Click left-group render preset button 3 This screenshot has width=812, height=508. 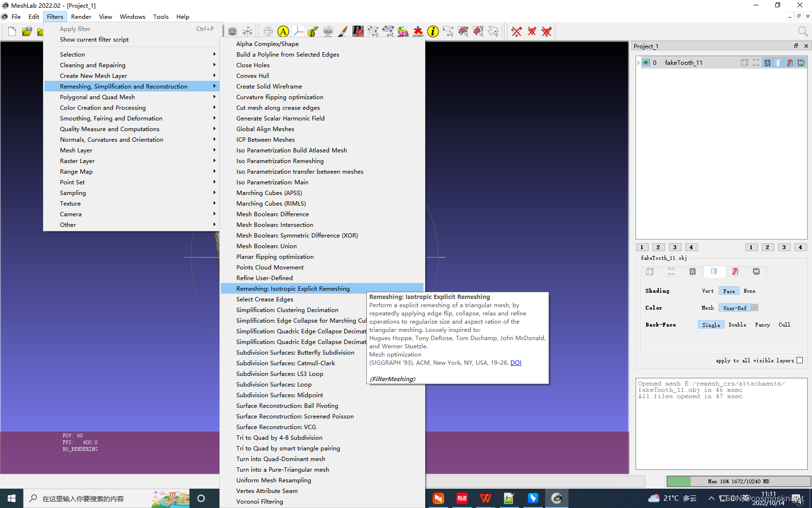point(675,247)
